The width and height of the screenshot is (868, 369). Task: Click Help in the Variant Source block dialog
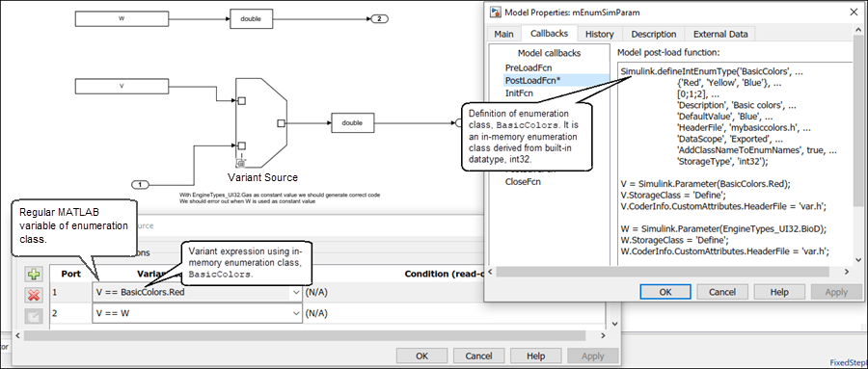pos(536,356)
